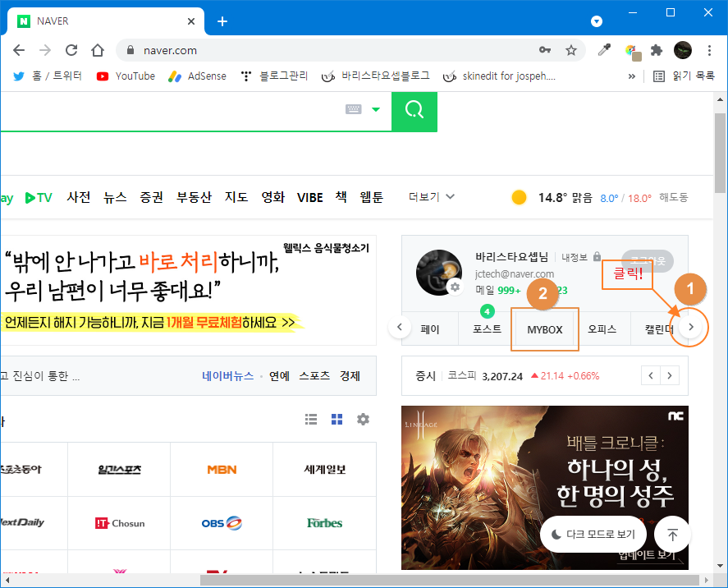Click next arrow in service shortcuts
The width and height of the screenshot is (728, 588).
(691, 327)
